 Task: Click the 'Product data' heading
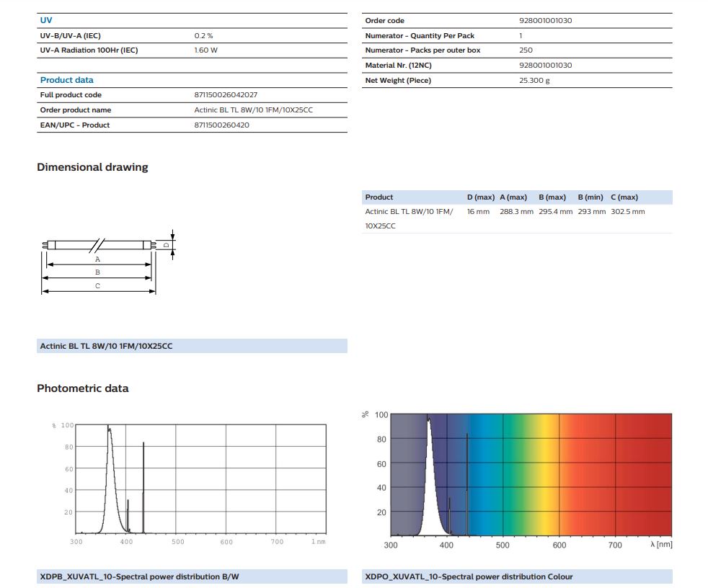[x=67, y=80]
